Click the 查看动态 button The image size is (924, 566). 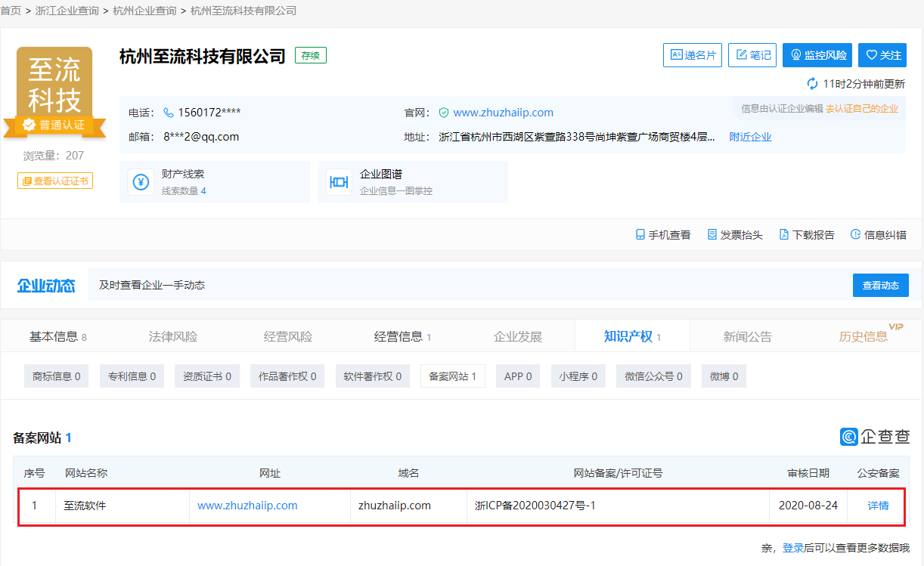[880, 286]
